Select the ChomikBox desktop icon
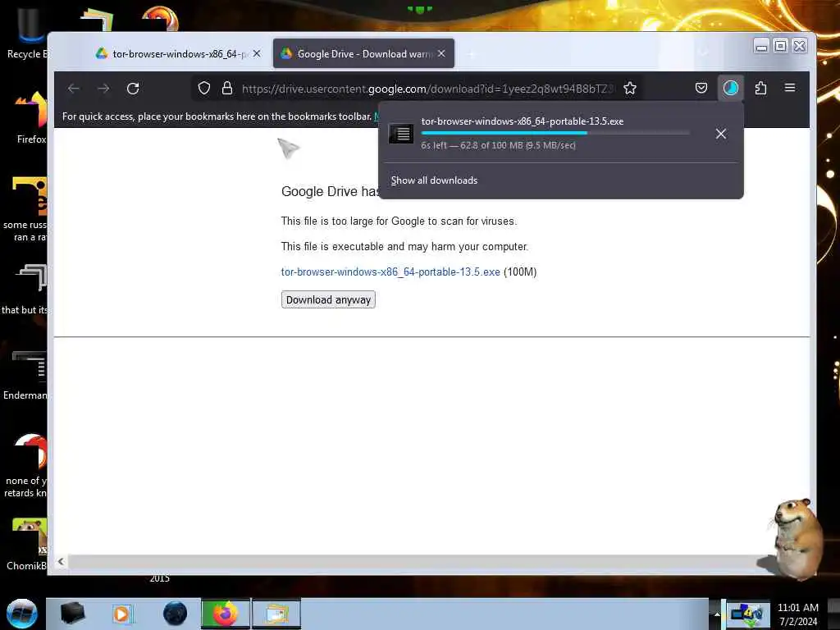840x630 pixels. tap(27, 544)
